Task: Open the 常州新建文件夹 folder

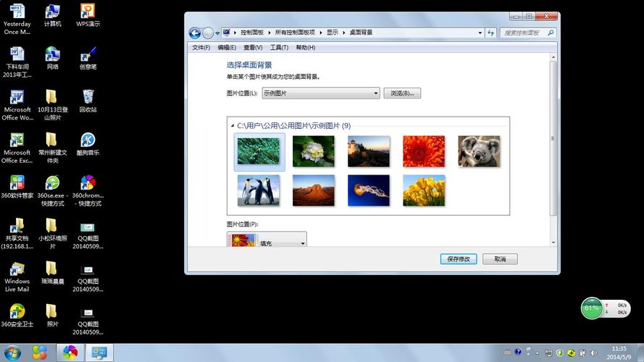Action: point(53,148)
